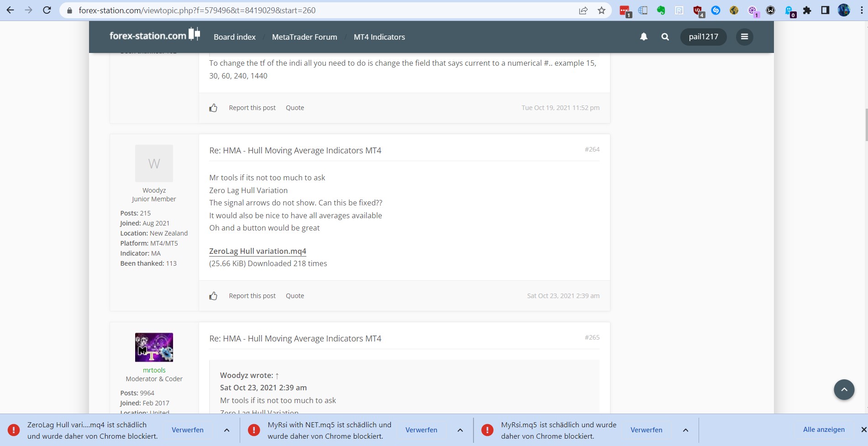View site security lock info
This screenshot has width=868, height=446.
69,10
